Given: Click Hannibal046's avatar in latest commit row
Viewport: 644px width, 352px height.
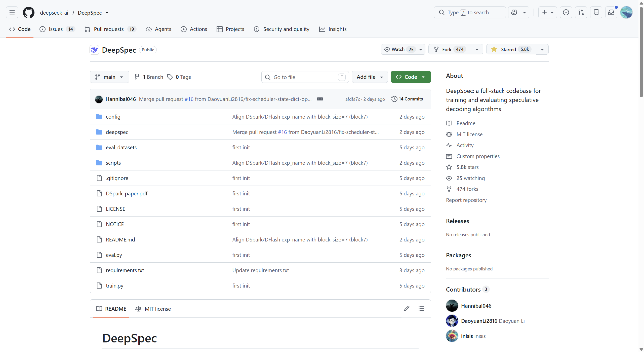Looking at the screenshot, I should [99, 99].
